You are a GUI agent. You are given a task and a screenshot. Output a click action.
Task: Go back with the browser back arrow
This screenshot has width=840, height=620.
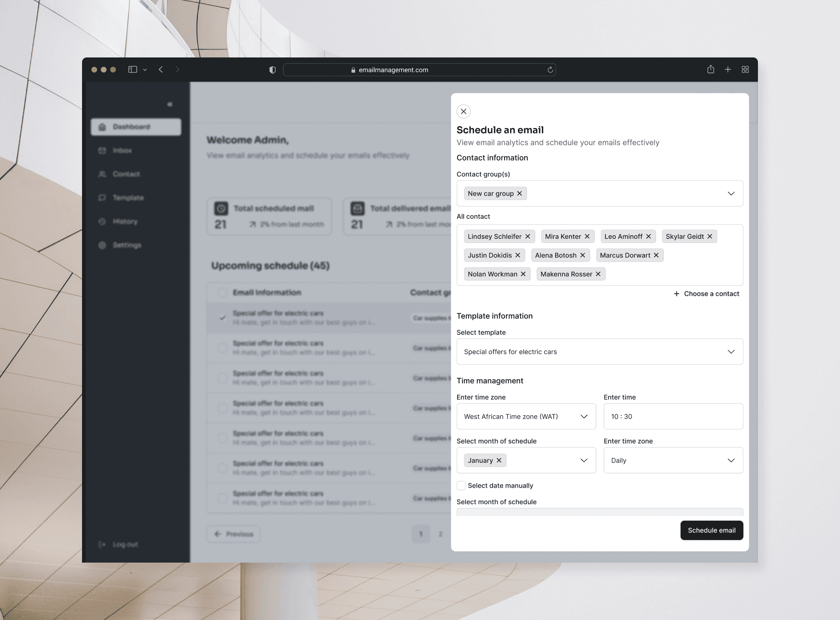[x=161, y=69]
